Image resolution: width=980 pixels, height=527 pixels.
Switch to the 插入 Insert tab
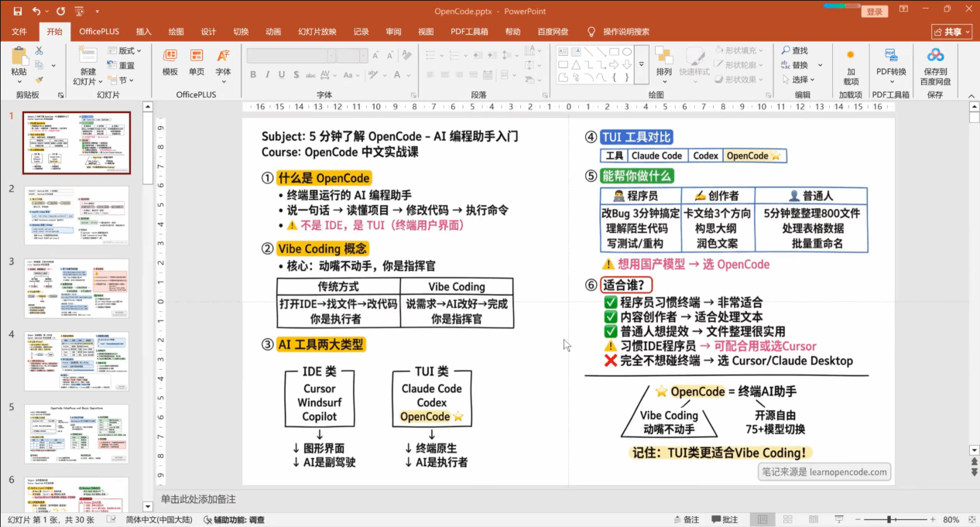click(144, 32)
